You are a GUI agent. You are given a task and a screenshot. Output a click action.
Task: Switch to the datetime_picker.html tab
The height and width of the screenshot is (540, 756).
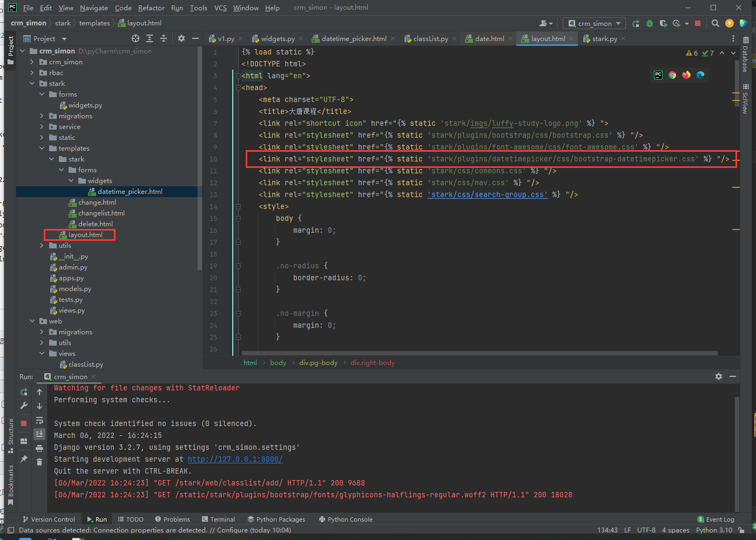[354, 38]
